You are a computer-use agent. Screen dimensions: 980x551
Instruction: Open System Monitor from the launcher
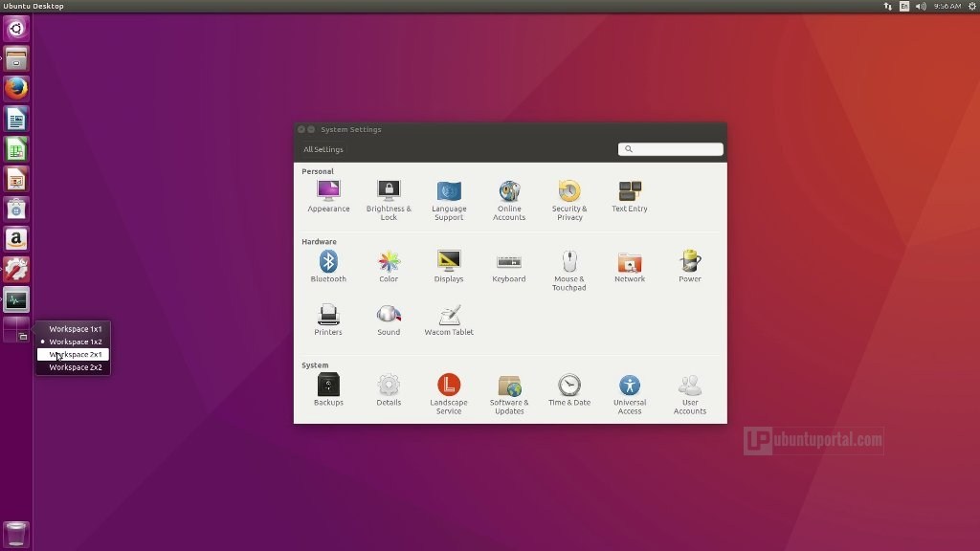16,299
